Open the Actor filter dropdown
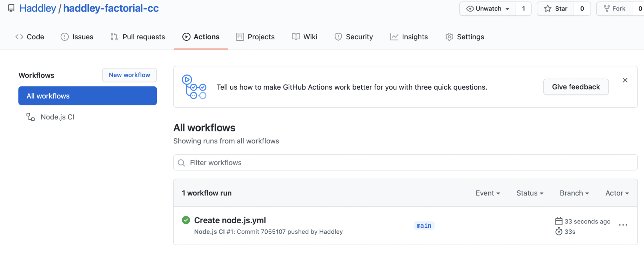644x266 pixels. pyautogui.click(x=617, y=193)
